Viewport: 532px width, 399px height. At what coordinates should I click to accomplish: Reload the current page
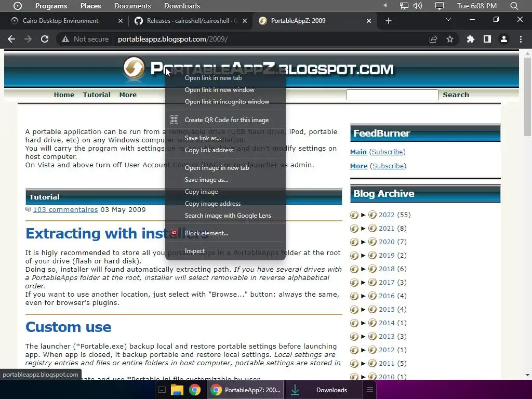click(45, 39)
